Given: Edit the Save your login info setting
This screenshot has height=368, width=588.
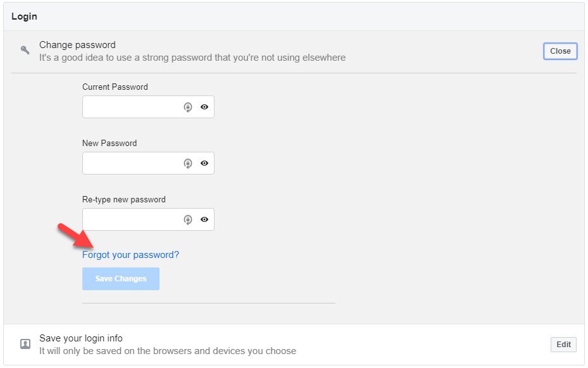Looking at the screenshot, I should point(563,345).
